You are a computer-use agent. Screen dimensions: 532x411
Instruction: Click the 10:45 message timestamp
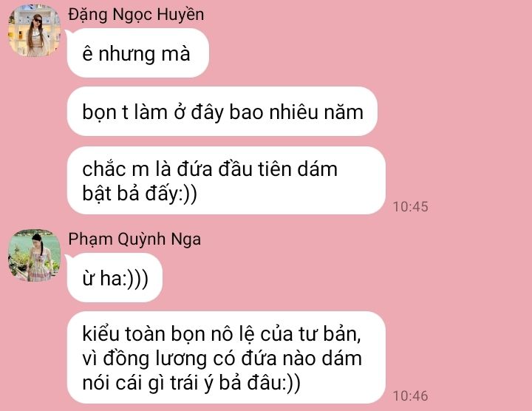(411, 207)
